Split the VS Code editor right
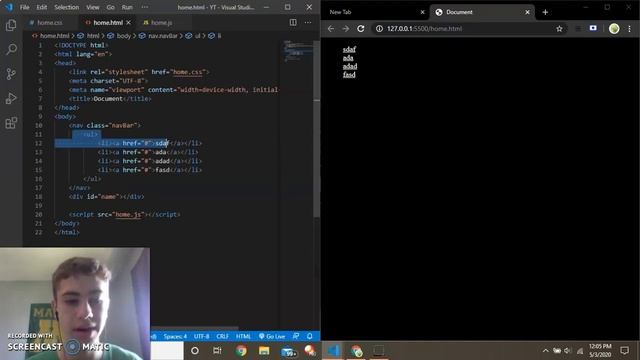The width and height of the screenshot is (640, 360). (x=293, y=22)
